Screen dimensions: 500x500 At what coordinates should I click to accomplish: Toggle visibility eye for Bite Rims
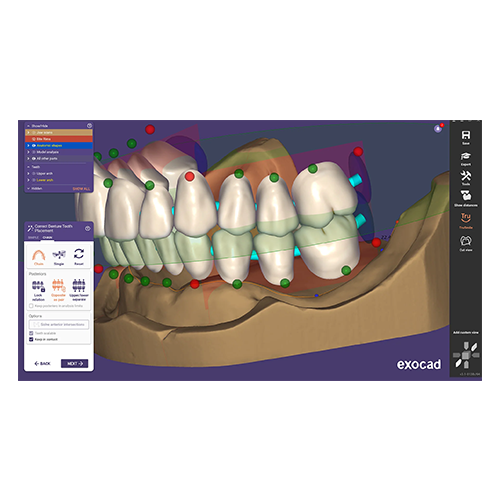[34, 139]
